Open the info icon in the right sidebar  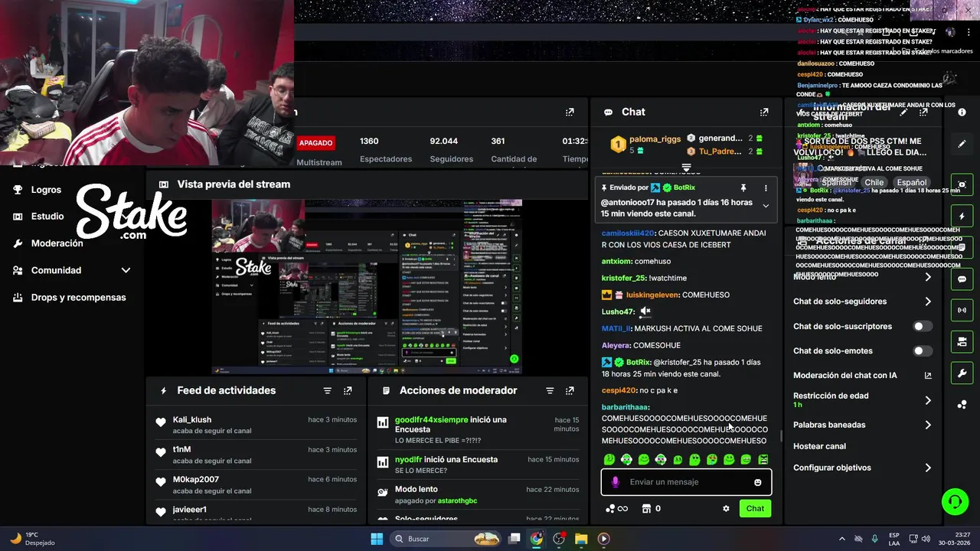[x=962, y=112]
